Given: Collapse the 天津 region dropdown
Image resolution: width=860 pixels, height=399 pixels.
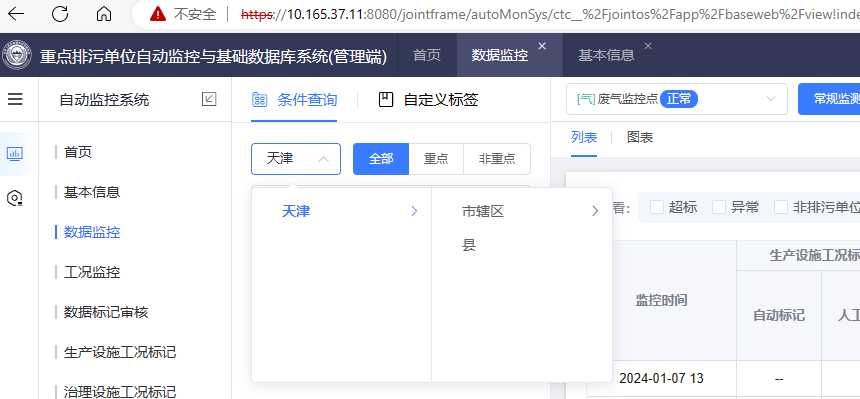Looking at the screenshot, I should (296, 159).
